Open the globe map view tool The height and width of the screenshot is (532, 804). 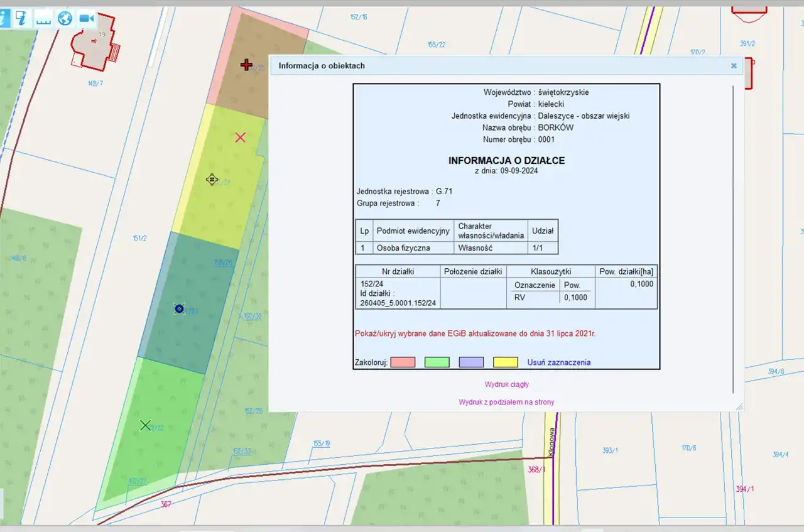[65, 18]
